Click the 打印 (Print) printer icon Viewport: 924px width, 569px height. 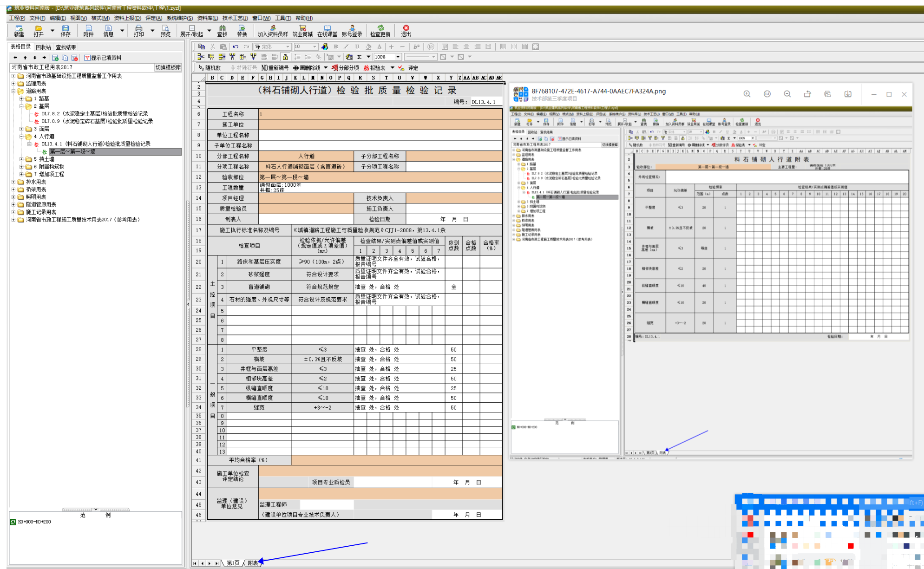(x=139, y=31)
